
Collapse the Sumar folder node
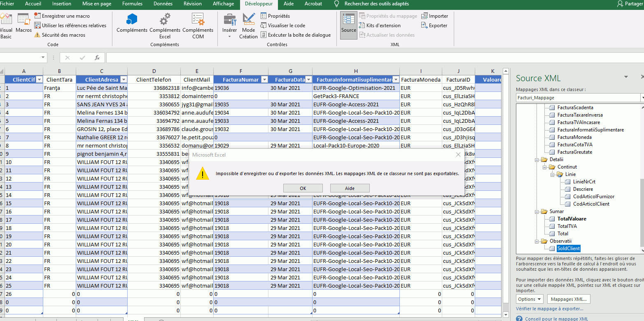pyautogui.click(x=536, y=211)
